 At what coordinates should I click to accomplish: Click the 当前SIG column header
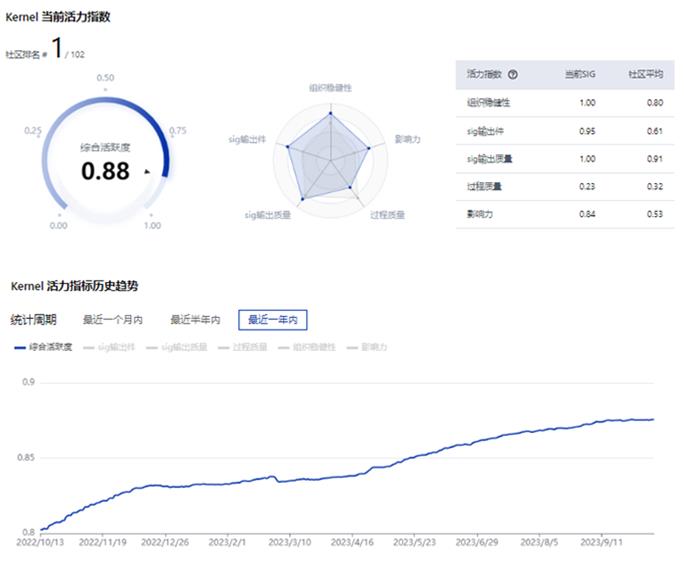pyautogui.click(x=579, y=74)
